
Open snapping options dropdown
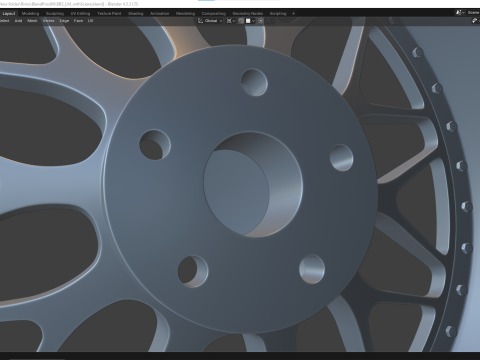point(250,21)
